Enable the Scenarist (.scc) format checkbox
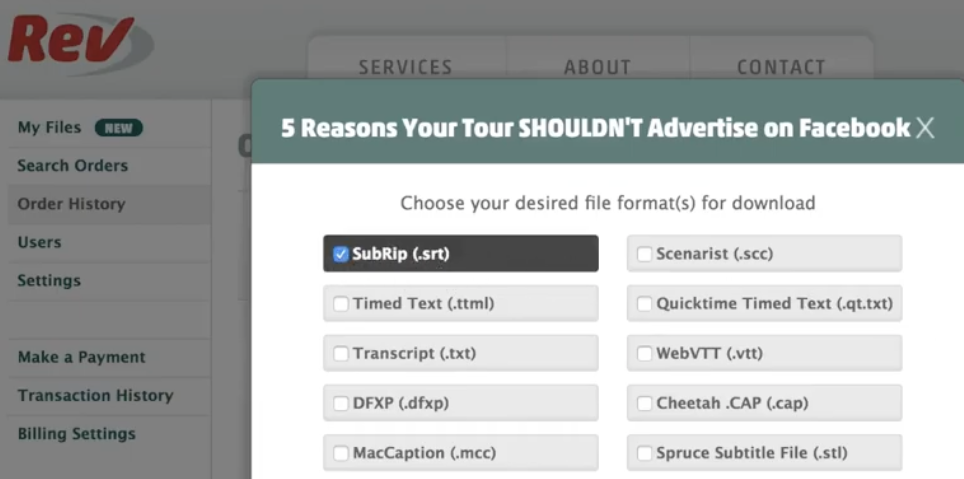This screenshot has width=964, height=479. [x=644, y=254]
